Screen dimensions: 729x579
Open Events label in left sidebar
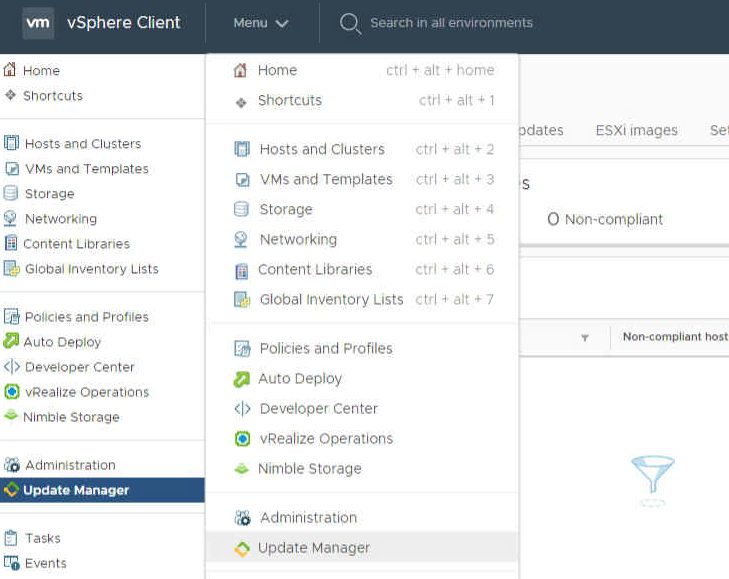point(46,563)
